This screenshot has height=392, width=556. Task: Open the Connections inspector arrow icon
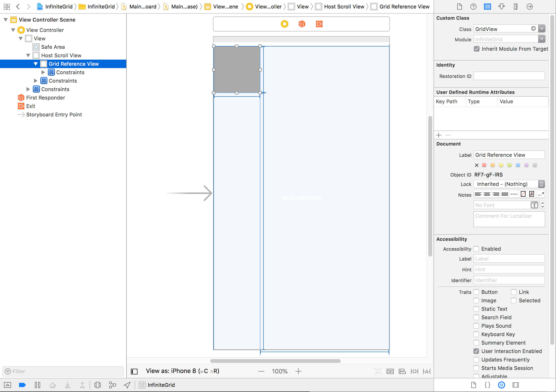[529, 7]
